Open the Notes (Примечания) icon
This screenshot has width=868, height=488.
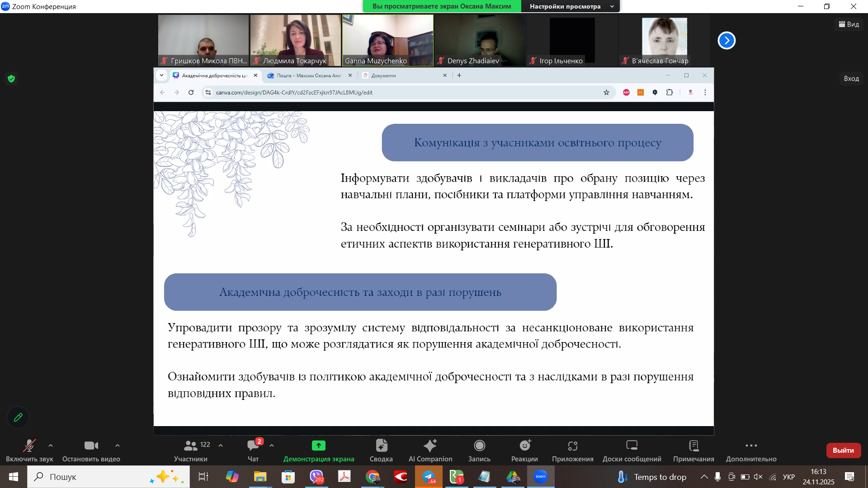[x=693, y=446]
